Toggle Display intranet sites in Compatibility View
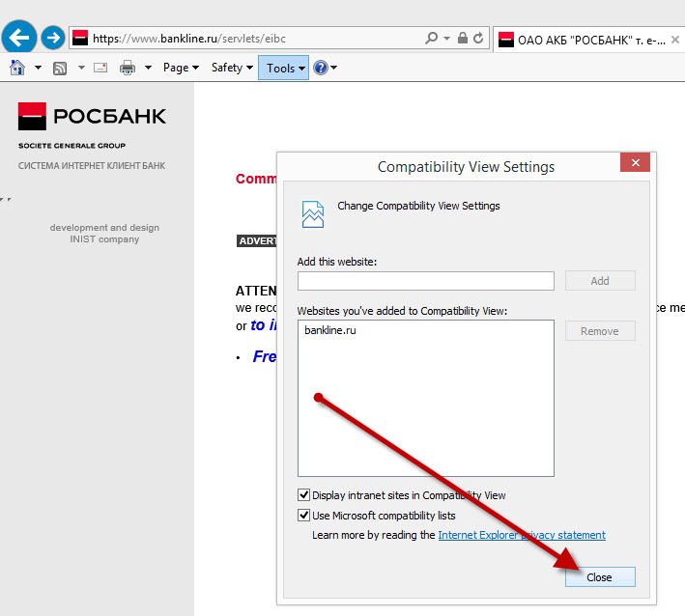685x616 pixels. tap(304, 495)
